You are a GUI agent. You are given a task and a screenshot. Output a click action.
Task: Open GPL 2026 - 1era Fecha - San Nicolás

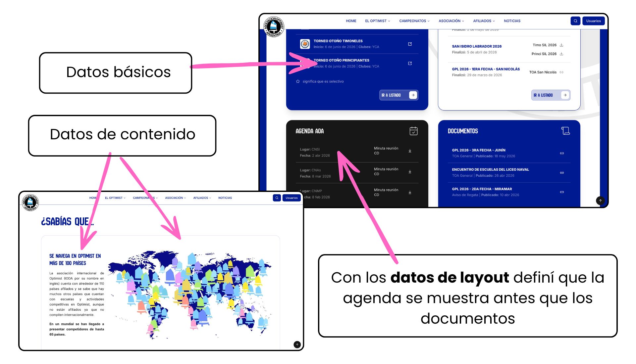[x=486, y=69]
